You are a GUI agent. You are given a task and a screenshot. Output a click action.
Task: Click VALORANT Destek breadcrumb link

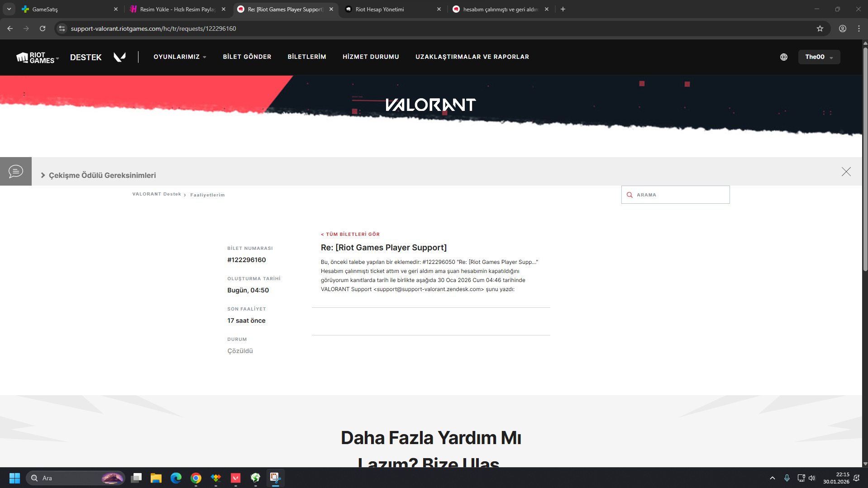(157, 194)
